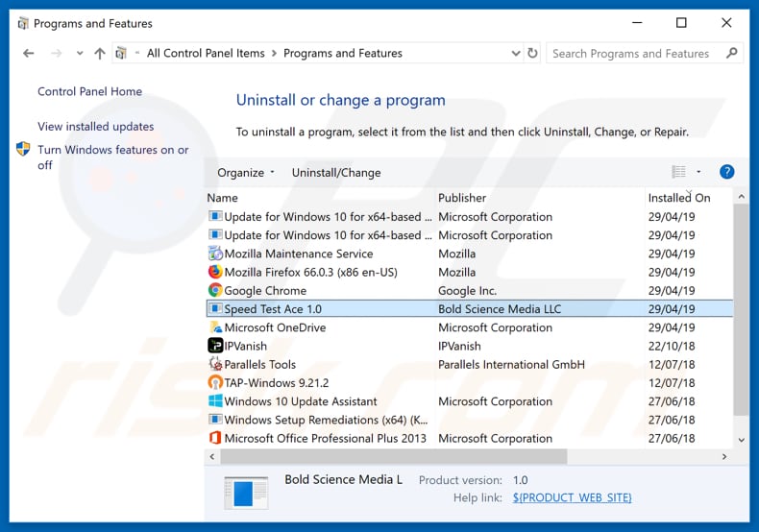Viewport: 759px width, 532px height.
Task: Select Windows Setup Remediations icon
Action: point(215,420)
